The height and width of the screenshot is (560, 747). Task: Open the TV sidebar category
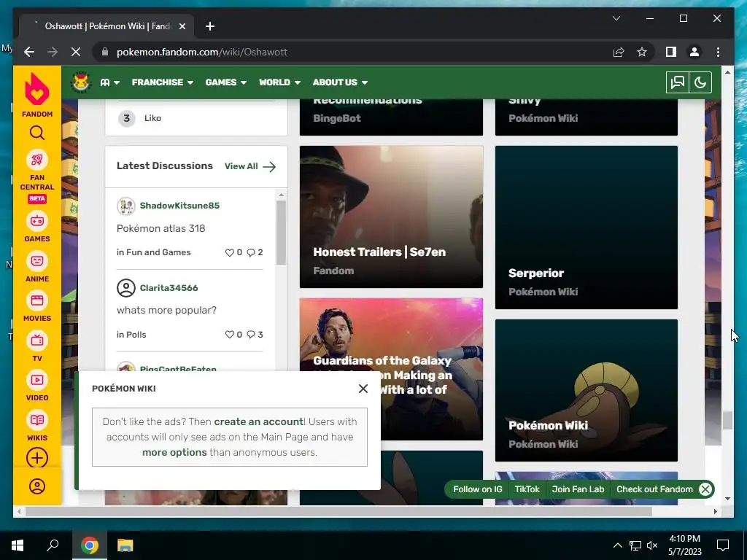pos(37,347)
